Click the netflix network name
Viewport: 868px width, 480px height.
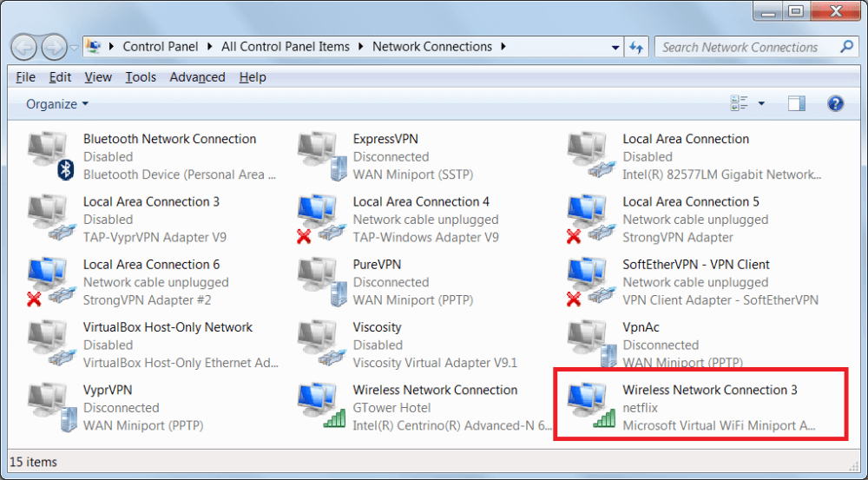640,408
